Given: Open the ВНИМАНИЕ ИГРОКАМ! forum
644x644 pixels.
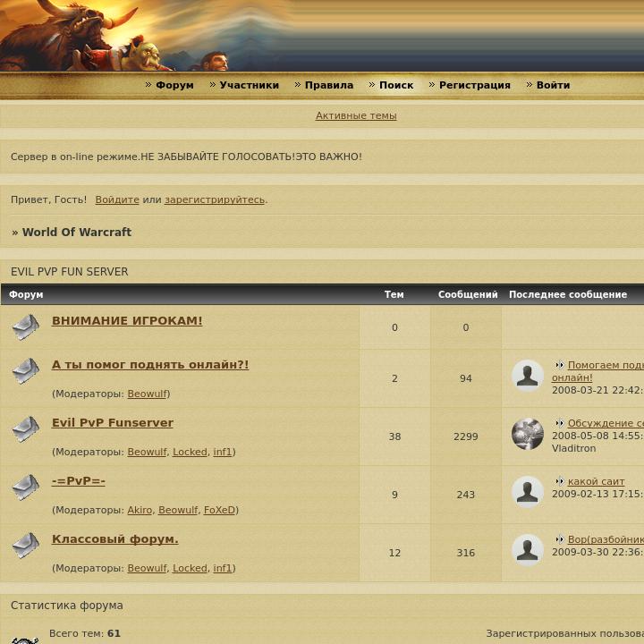Looking at the screenshot, I should click(x=127, y=321).
